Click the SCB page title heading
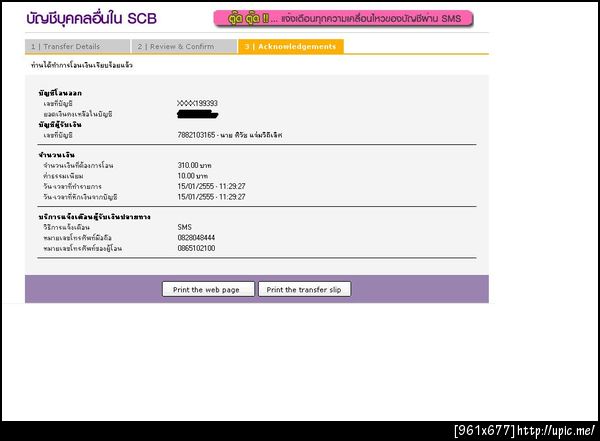The width and height of the screenshot is (600, 441). pos(91,18)
